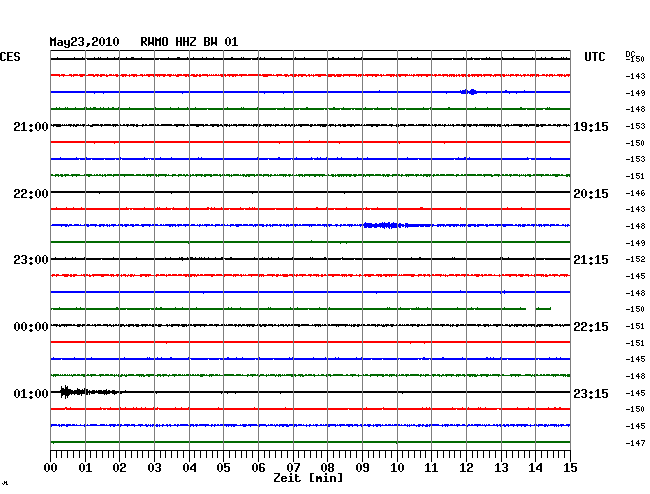Select the 20:15 UTC time label
The image size is (650, 494).
coord(591,194)
